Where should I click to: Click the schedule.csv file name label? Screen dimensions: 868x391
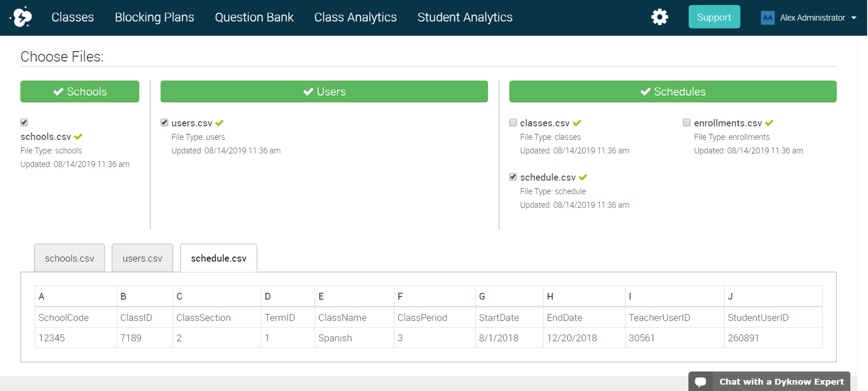pos(548,177)
